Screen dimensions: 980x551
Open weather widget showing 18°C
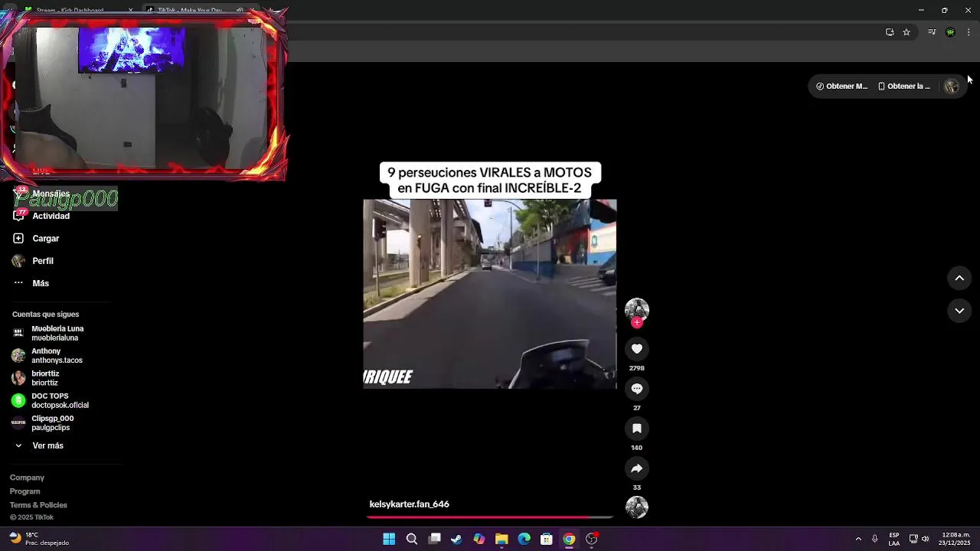pos(38,539)
